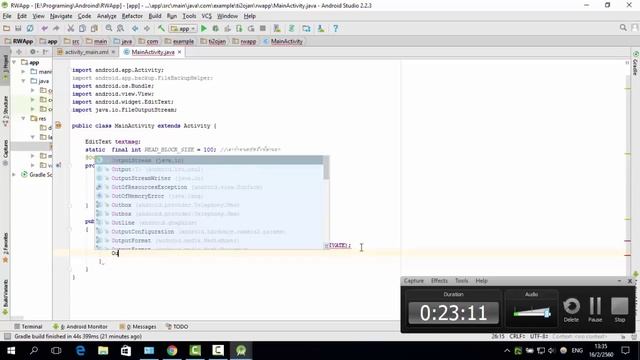
Task: Click the Synchronize toolbar icon
Action: click(30, 28)
